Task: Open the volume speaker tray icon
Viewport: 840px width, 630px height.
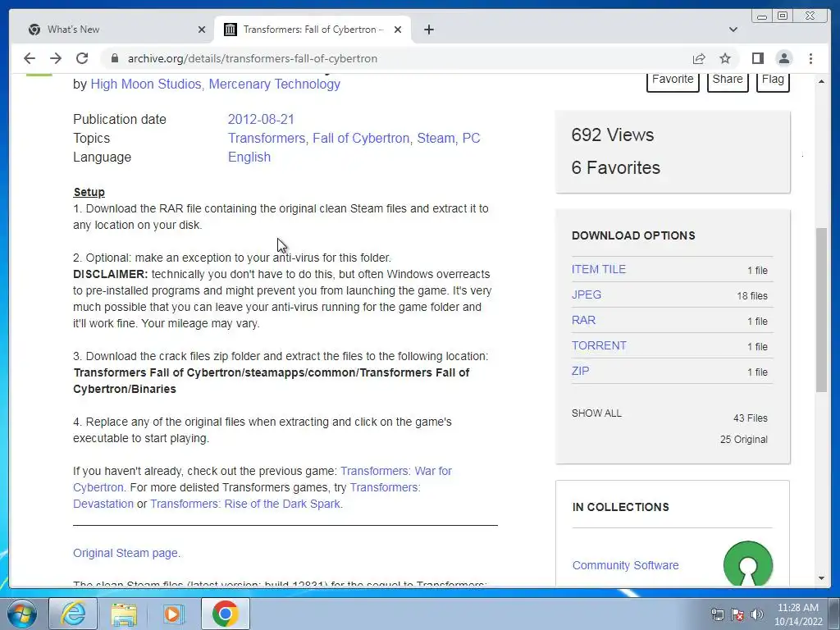Action: click(757, 614)
